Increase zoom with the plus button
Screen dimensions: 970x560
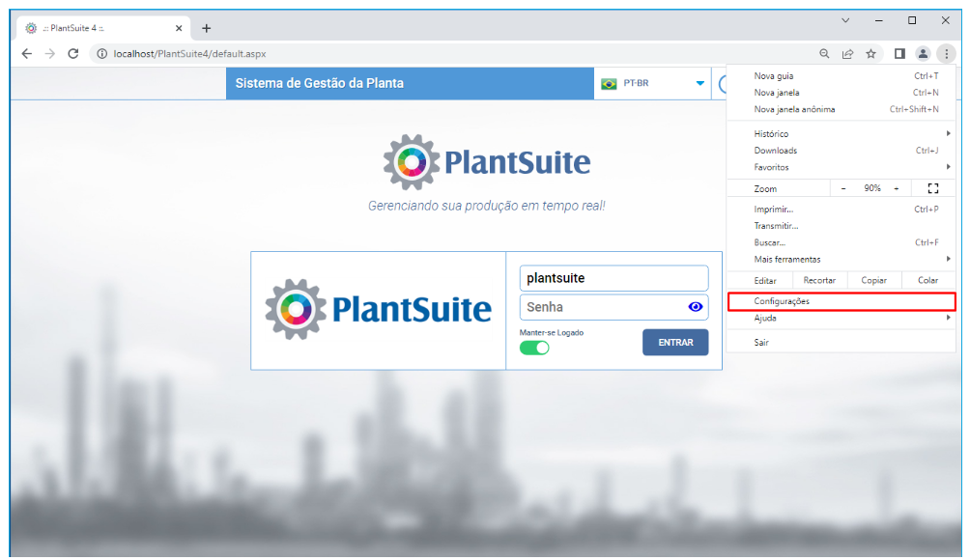point(897,188)
